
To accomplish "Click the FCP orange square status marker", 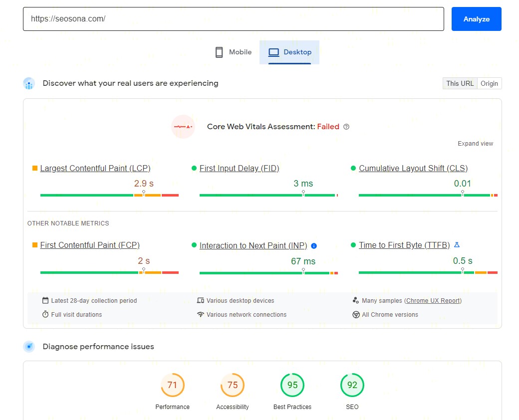I will click(x=35, y=245).
